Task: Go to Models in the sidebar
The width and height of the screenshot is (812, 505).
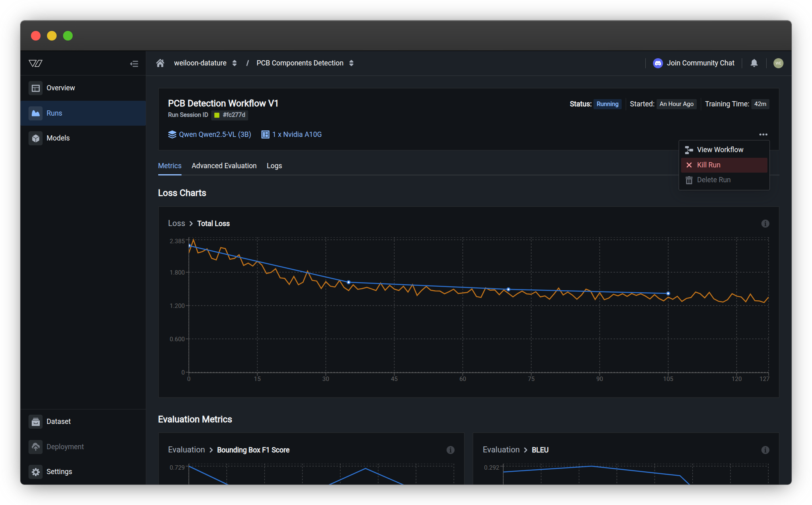Action: pyautogui.click(x=58, y=138)
